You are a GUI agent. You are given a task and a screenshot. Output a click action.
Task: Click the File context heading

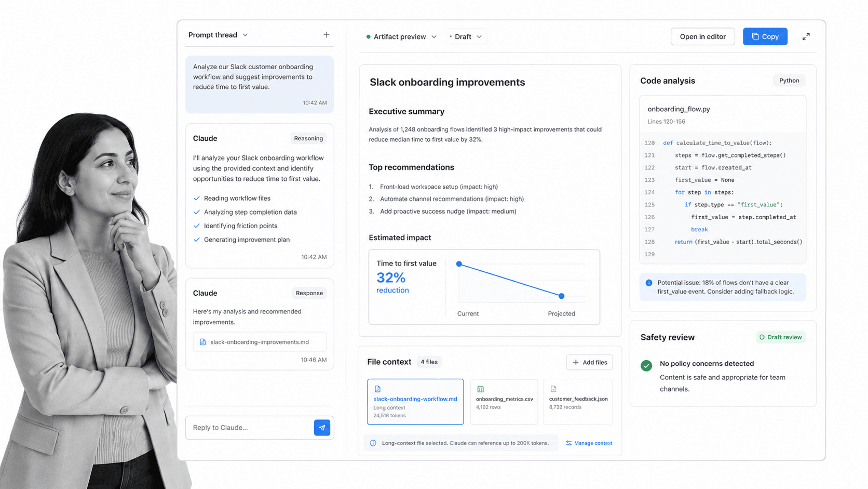coord(389,362)
